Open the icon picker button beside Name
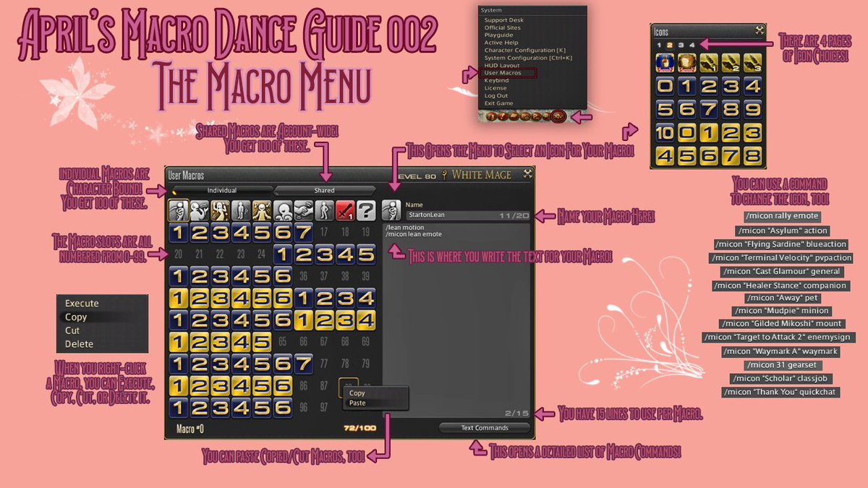Screen dimensions: 868x488 (x=392, y=210)
